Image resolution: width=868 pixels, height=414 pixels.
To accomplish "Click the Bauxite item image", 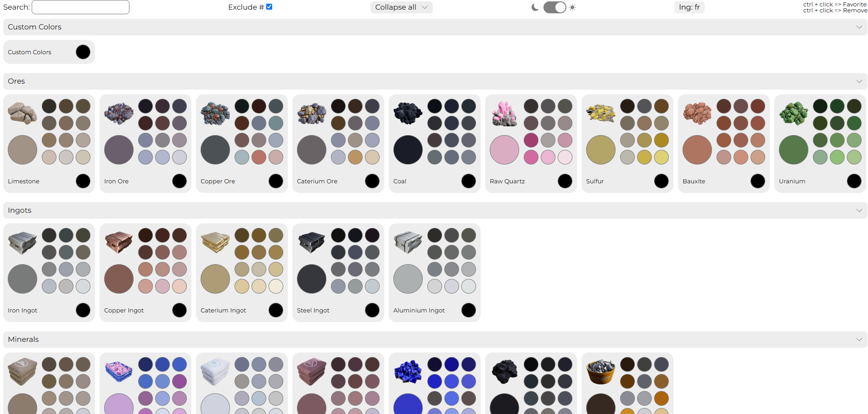I will coord(697,114).
